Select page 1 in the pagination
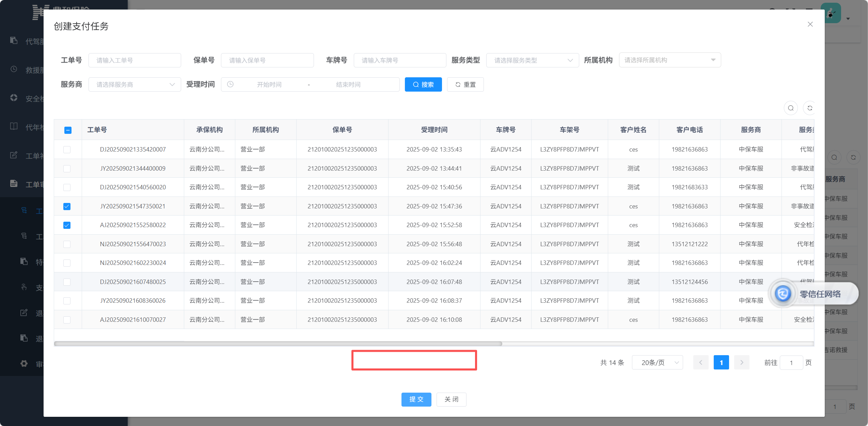This screenshot has height=426, width=868. tap(721, 362)
